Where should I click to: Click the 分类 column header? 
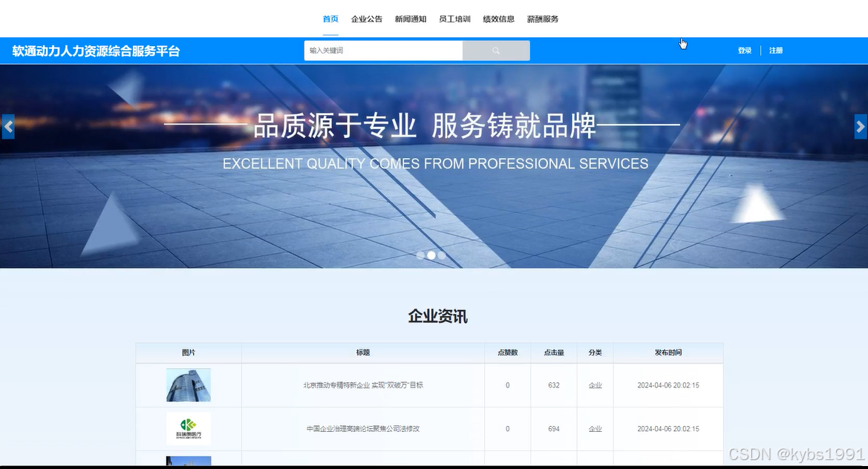[595, 352]
